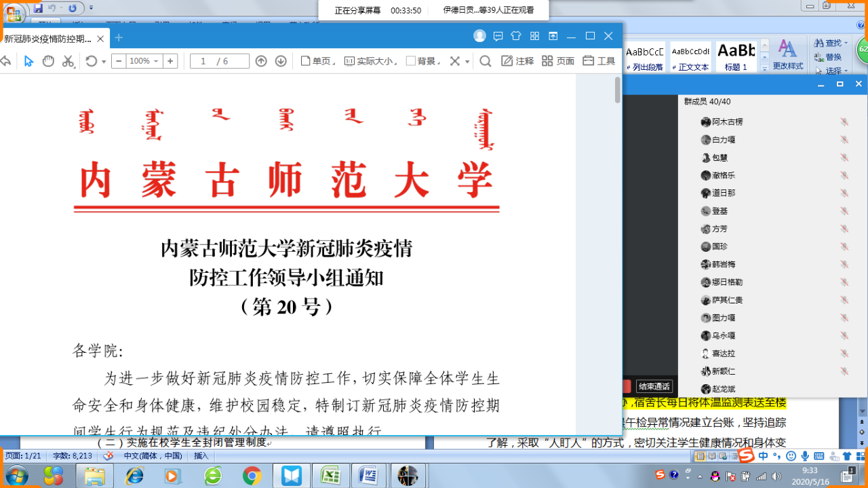Open the rotate tool dropdown arrow
The image size is (868, 488).
click(x=104, y=62)
